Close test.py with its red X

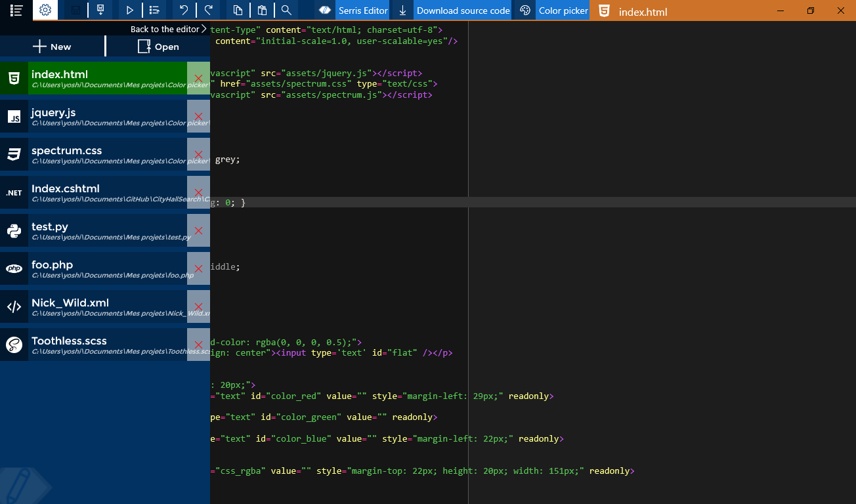[198, 230]
